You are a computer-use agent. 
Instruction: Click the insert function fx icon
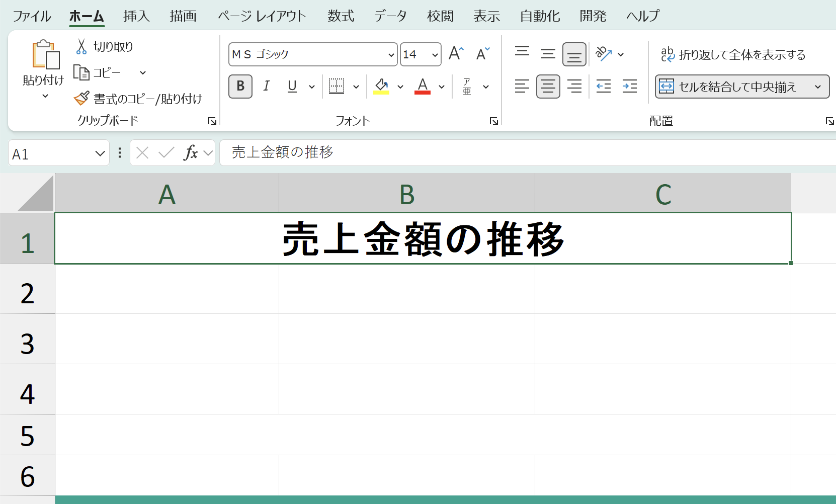191,152
